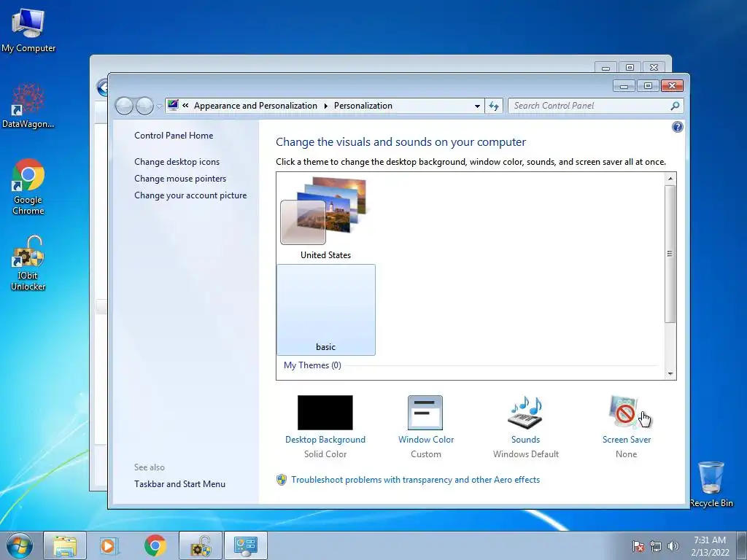This screenshot has width=747, height=560.
Task: Open Change desktop icons link
Action: [x=177, y=162]
